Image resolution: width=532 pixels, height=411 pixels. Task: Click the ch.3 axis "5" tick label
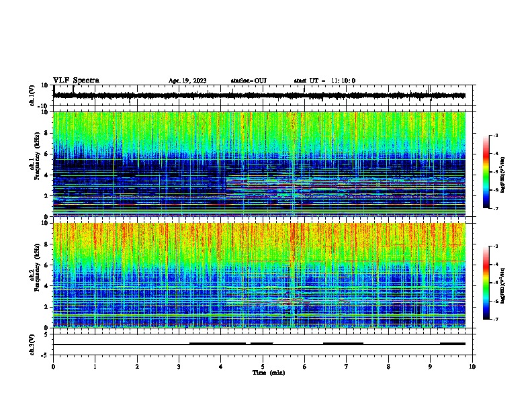[x=46, y=334]
